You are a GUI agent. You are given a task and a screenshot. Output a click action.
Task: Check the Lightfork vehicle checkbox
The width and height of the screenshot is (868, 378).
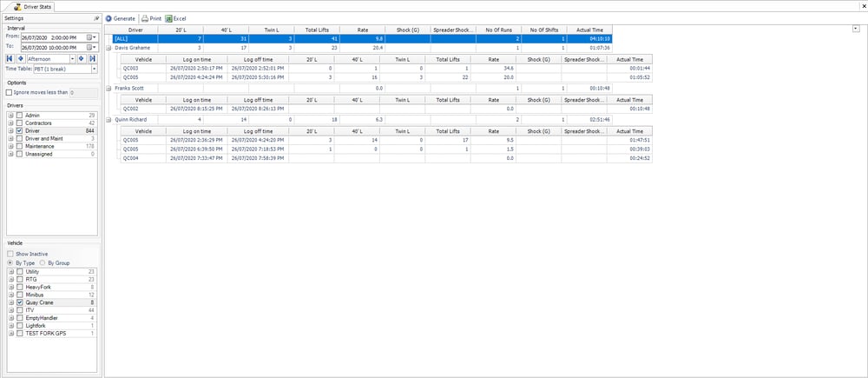(x=20, y=327)
